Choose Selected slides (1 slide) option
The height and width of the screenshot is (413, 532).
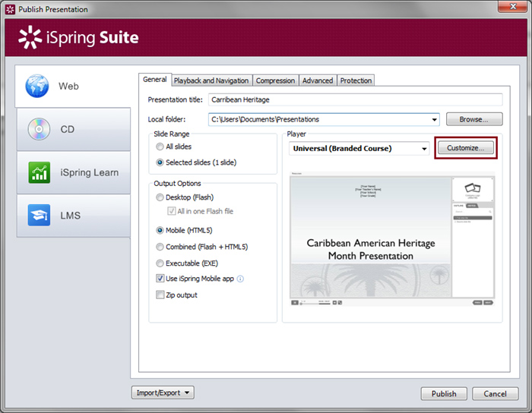(x=160, y=162)
